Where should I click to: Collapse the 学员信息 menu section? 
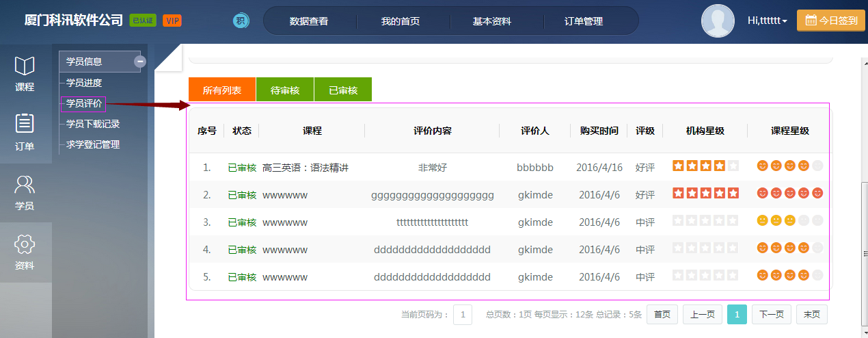[139, 62]
